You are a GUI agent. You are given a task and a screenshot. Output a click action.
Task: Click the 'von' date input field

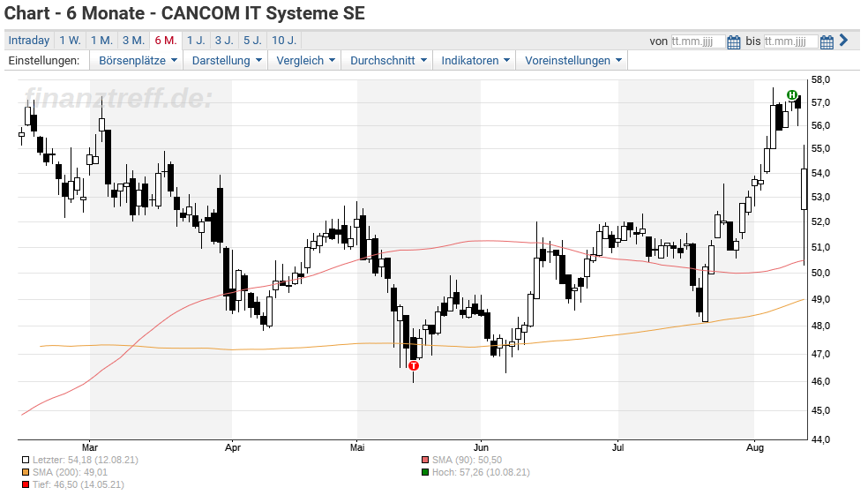coord(698,41)
